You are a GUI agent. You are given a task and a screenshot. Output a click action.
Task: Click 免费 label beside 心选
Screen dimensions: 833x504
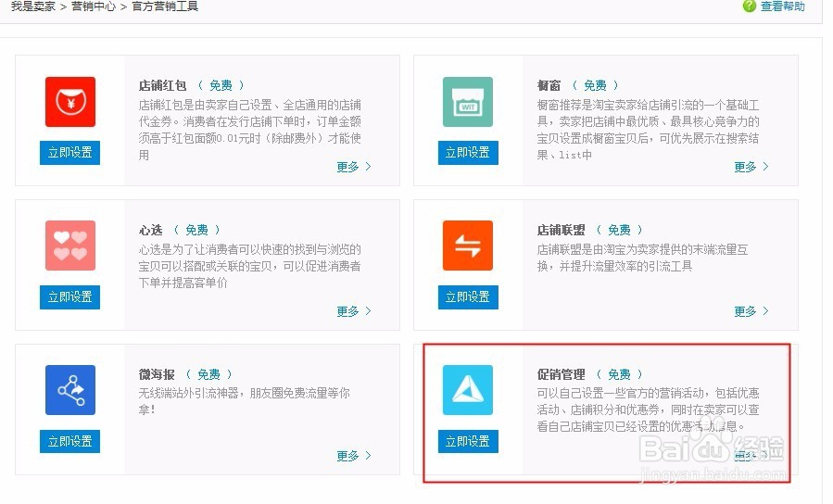[196, 230]
